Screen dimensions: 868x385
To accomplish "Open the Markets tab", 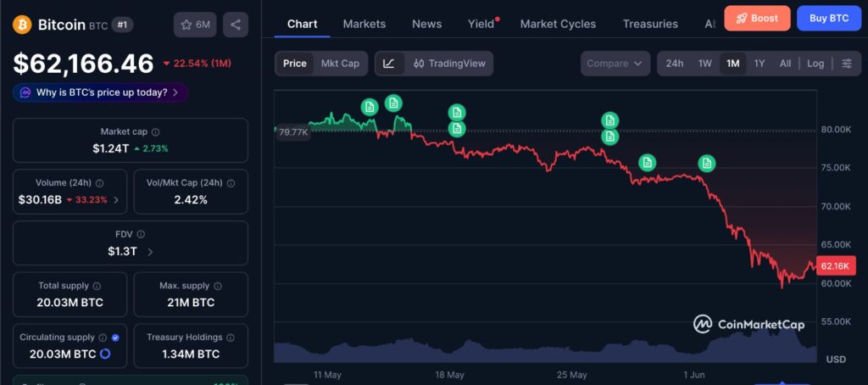I will (364, 24).
